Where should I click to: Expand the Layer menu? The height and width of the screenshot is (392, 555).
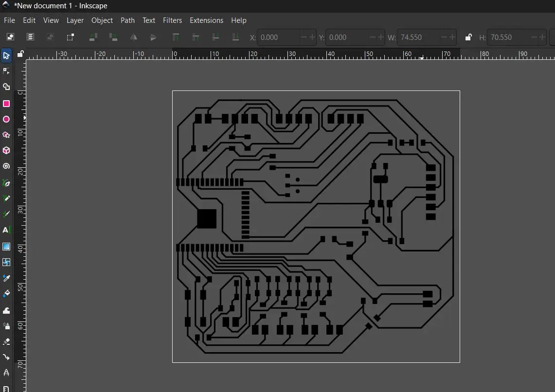75,20
